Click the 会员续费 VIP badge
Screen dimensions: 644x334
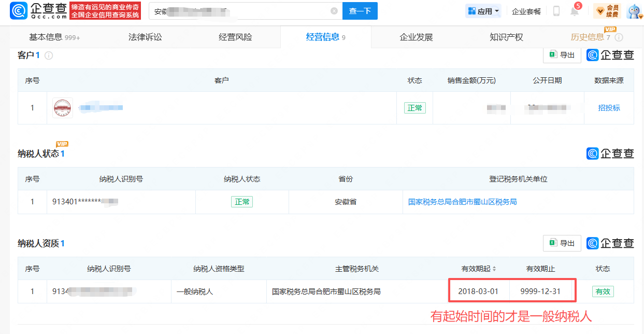tap(607, 11)
